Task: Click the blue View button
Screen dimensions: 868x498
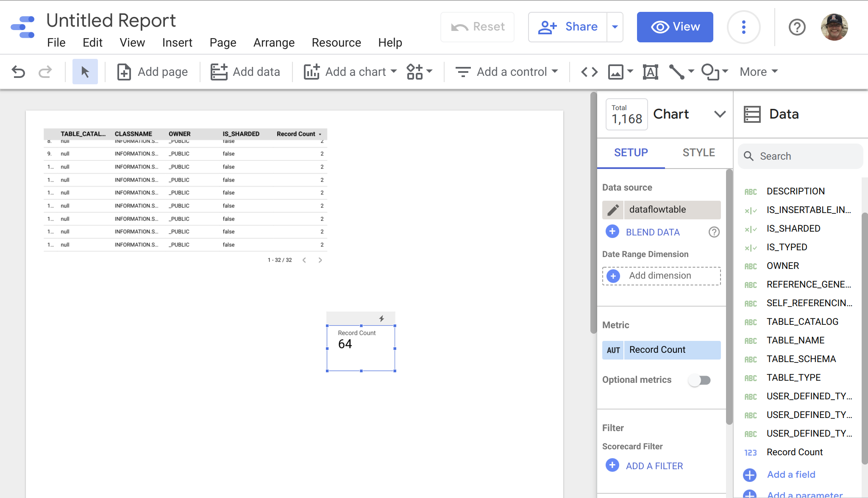Action: click(675, 27)
